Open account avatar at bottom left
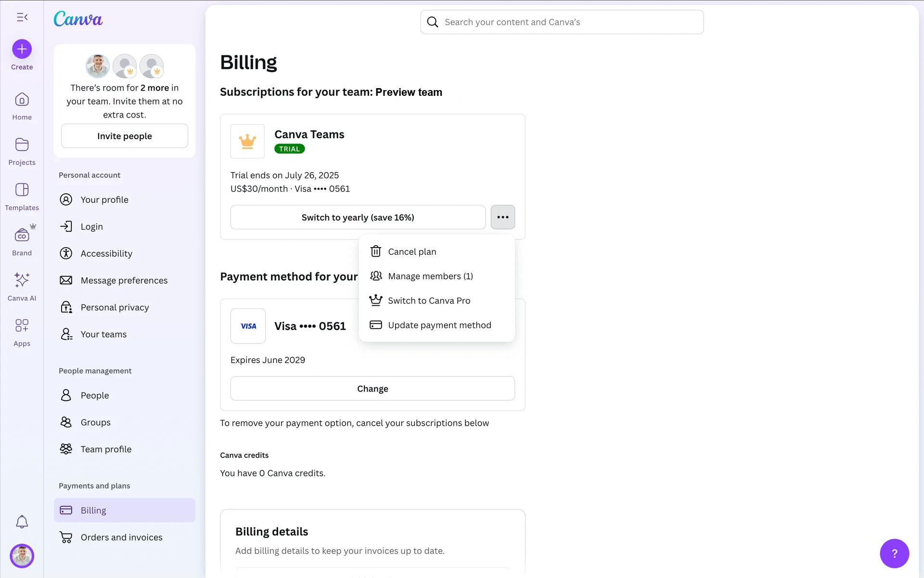Screen dimensions: 924x578 [x=22, y=556]
